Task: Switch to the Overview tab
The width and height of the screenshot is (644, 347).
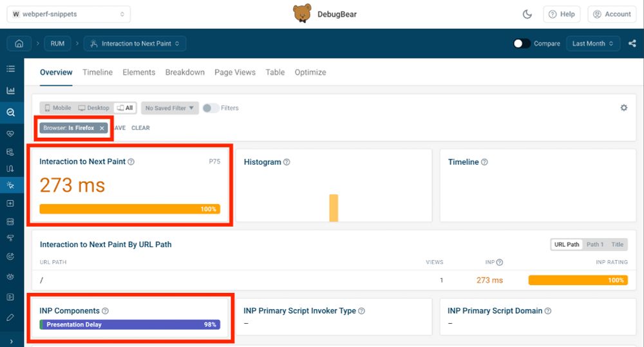Action: 56,72
